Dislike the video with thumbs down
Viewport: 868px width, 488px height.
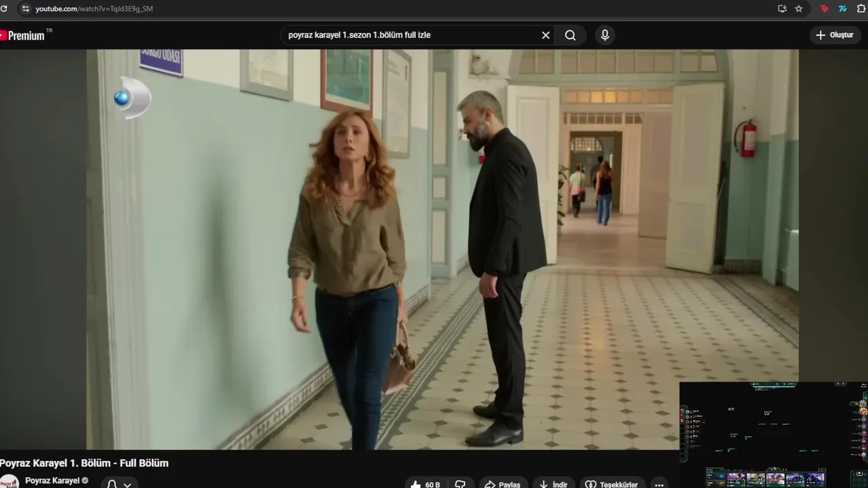[460, 484]
